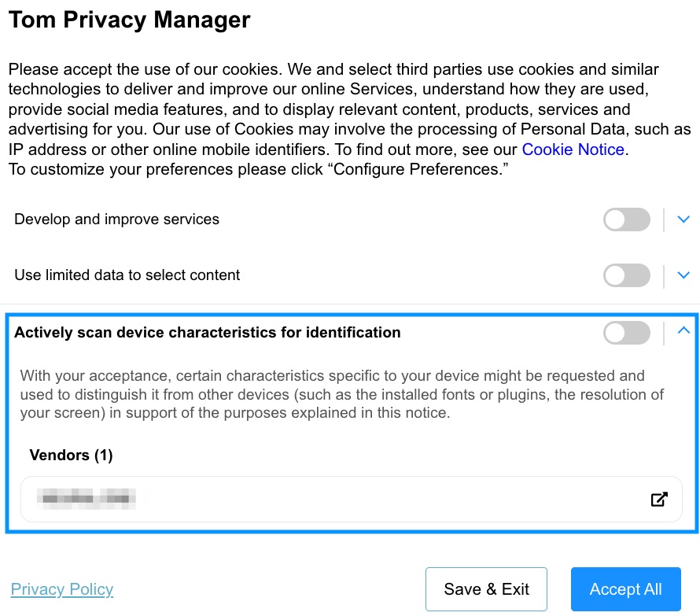
Task: Click the Use limited data to select content label
Action: (127, 275)
